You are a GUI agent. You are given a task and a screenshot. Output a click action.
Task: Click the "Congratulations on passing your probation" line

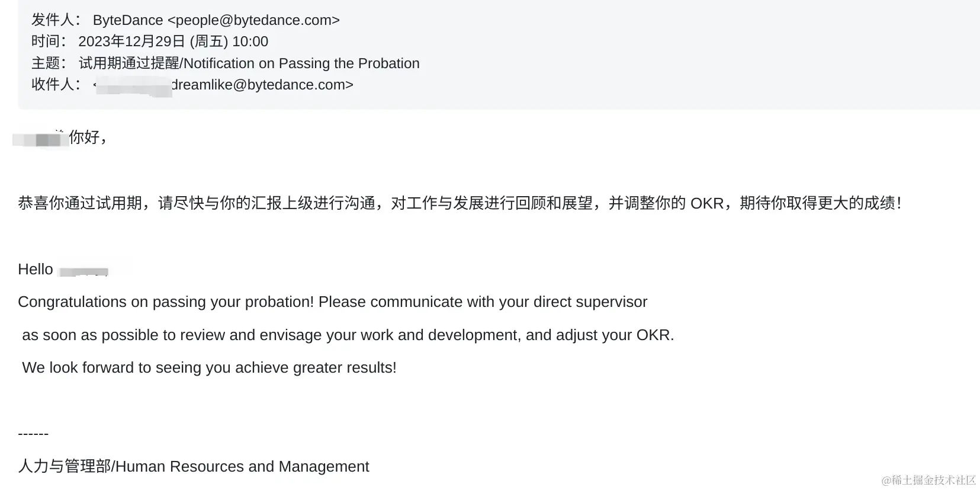click(333, 302)
